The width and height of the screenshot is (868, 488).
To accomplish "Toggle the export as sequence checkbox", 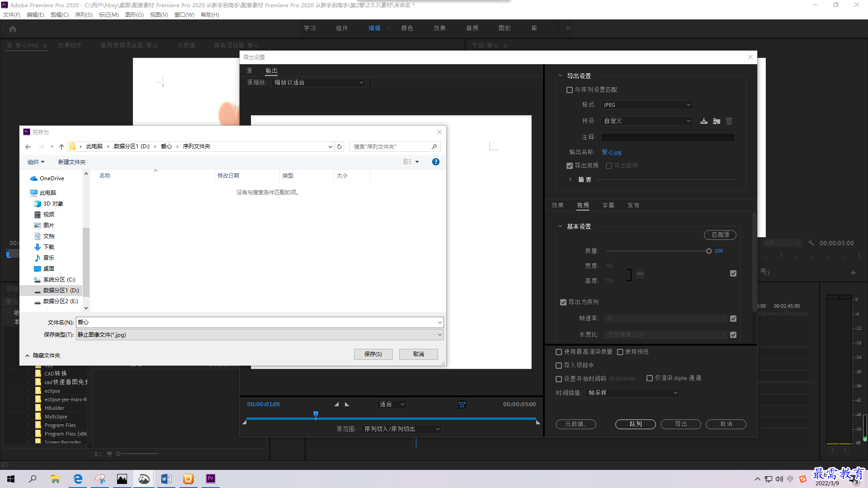I will coord(563,302).
